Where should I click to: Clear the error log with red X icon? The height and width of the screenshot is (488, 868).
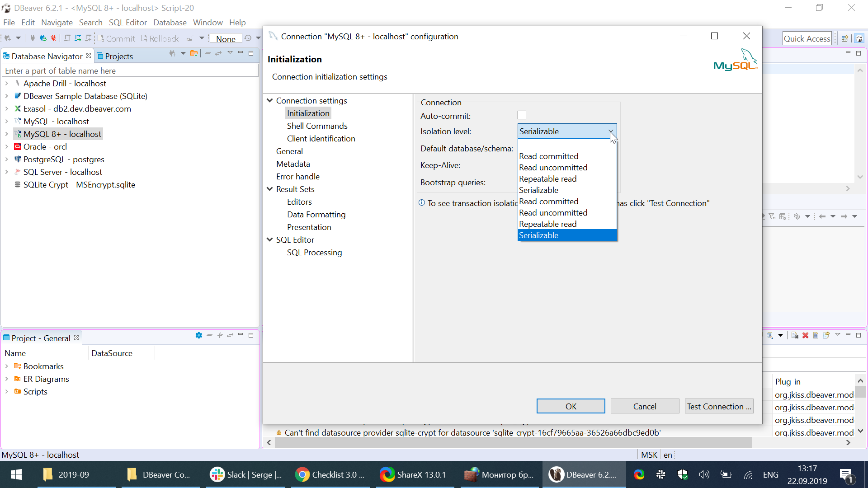[x=806, y=335]
